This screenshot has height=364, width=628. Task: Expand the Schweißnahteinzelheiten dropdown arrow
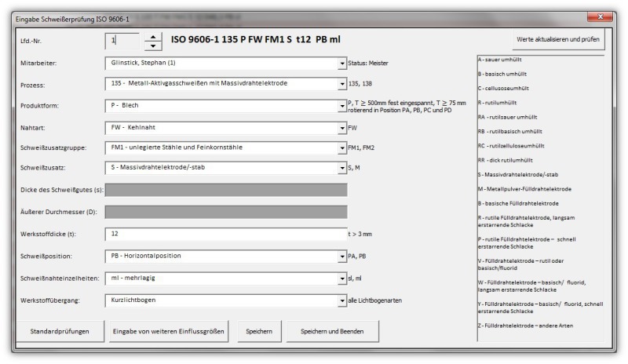(341, 277)
